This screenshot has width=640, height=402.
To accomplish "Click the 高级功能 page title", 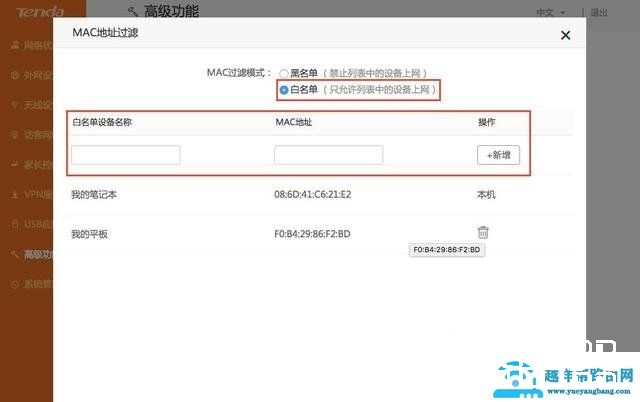I will 171,11.
